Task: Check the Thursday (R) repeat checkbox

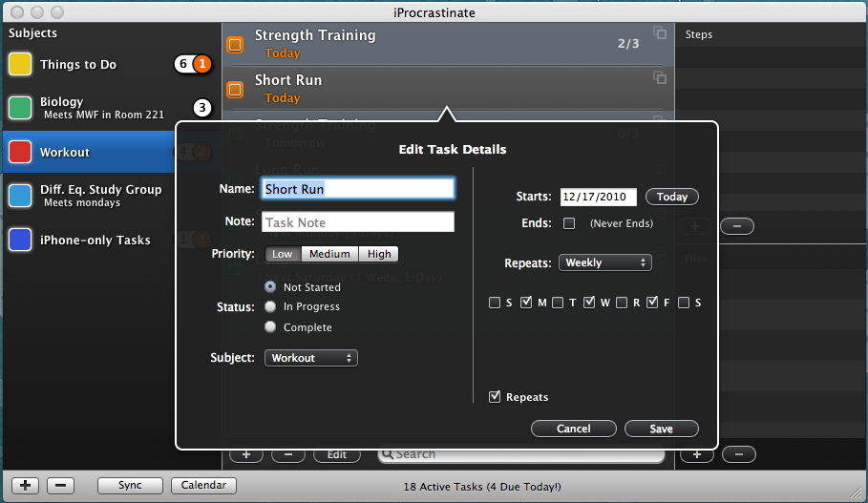Action: click(x=622, y=303)
